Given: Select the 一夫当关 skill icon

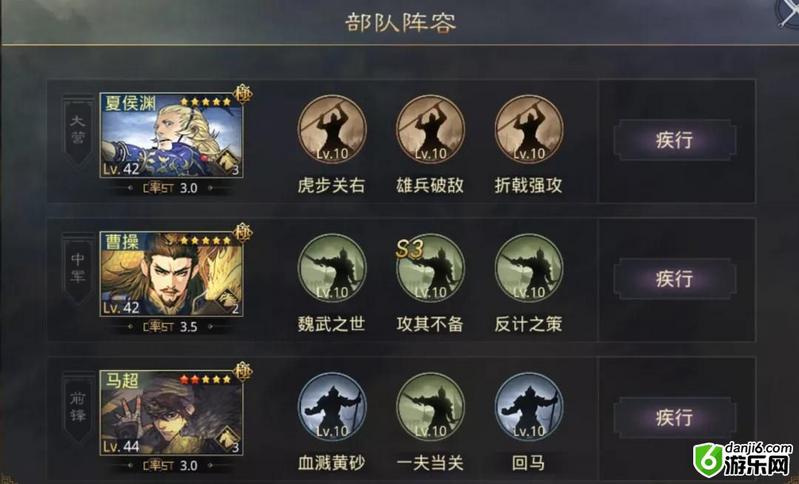Looking at the screenshot, I should coord(431,407).
